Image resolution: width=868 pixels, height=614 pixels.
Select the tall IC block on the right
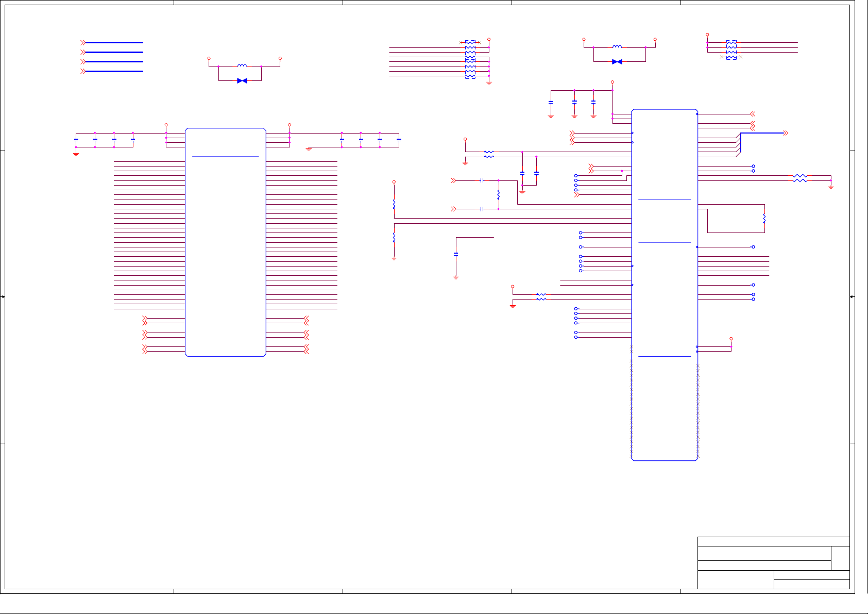tap(665, 285)
